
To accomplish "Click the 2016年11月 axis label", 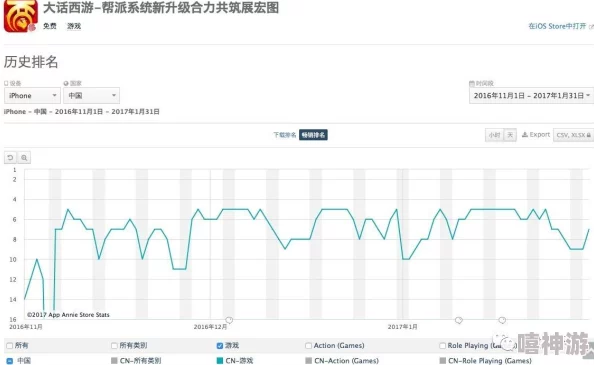I will pos(26,327).
